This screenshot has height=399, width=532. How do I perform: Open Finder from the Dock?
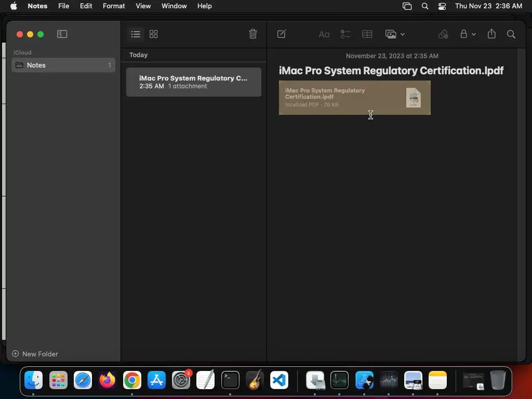(x=33, y=380)
